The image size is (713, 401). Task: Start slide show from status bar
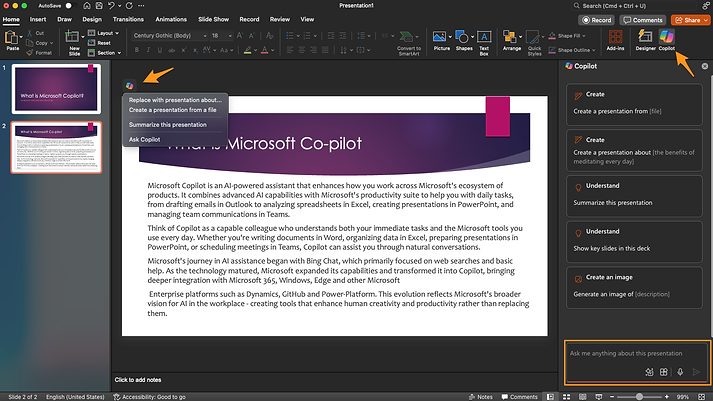click(598, 397)
